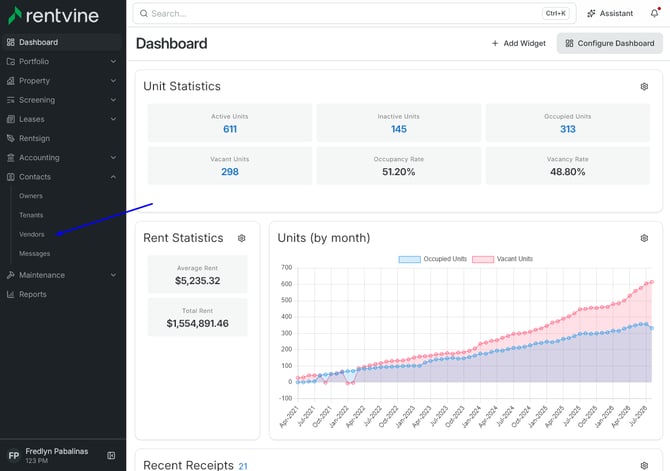
Task: Open Vendors under Contacts
Action: pos(32,234)
